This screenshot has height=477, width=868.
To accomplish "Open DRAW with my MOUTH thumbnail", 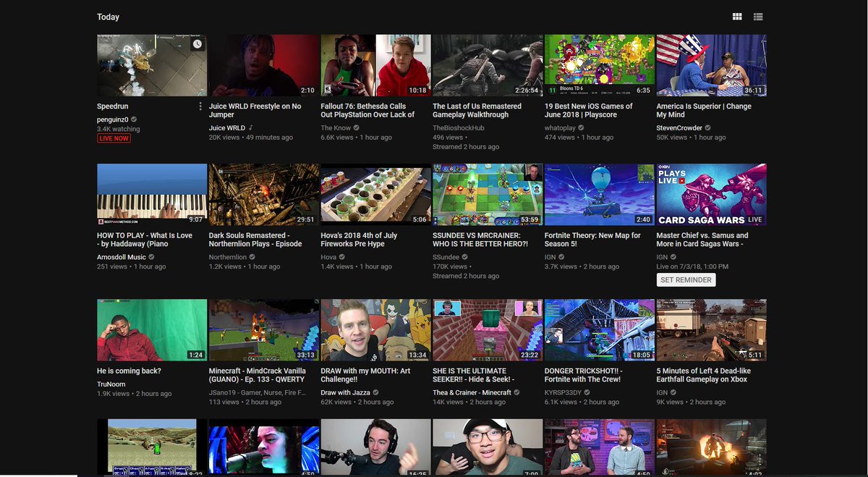I will [375, 330].
